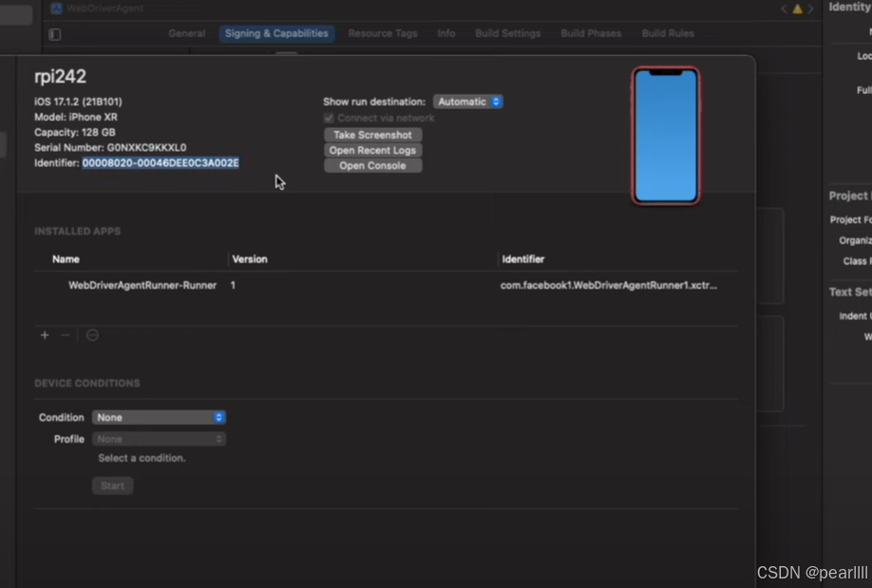Switch to the General tab
This screenshot has height=588, width=872.
[x=186, y=33]
